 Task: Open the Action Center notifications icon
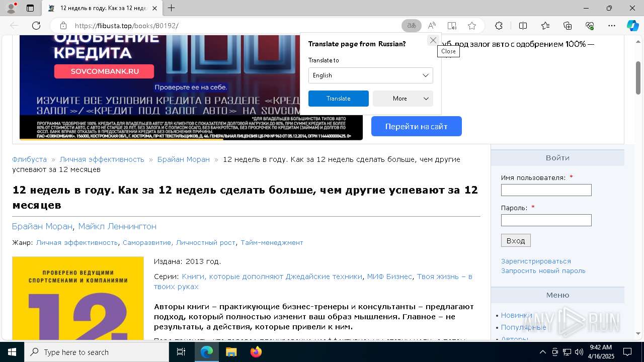(627, 352)
